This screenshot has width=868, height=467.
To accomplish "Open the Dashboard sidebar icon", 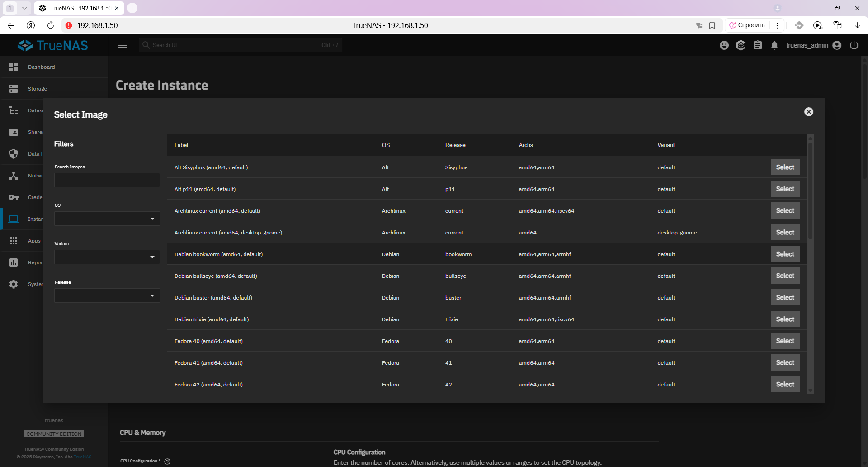I will coord(14,67).
